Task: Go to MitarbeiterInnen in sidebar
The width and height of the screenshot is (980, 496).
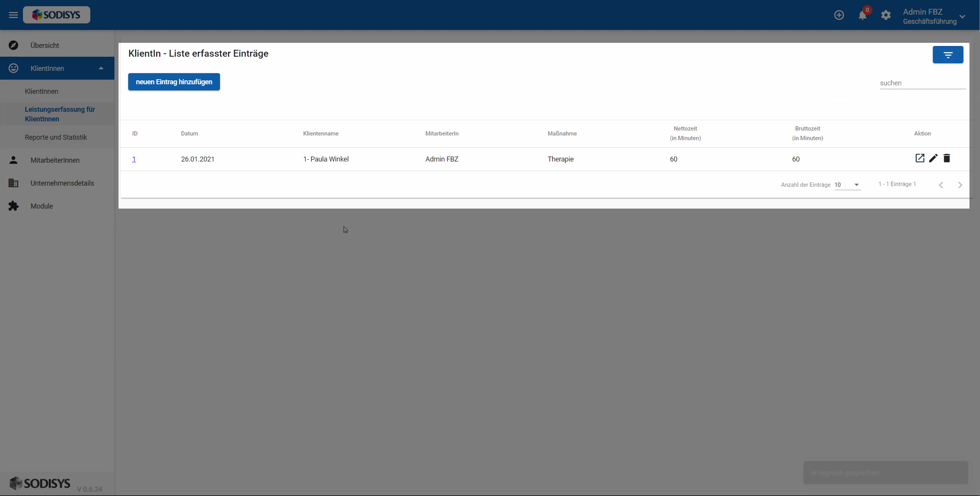Action: click(55, 160)
